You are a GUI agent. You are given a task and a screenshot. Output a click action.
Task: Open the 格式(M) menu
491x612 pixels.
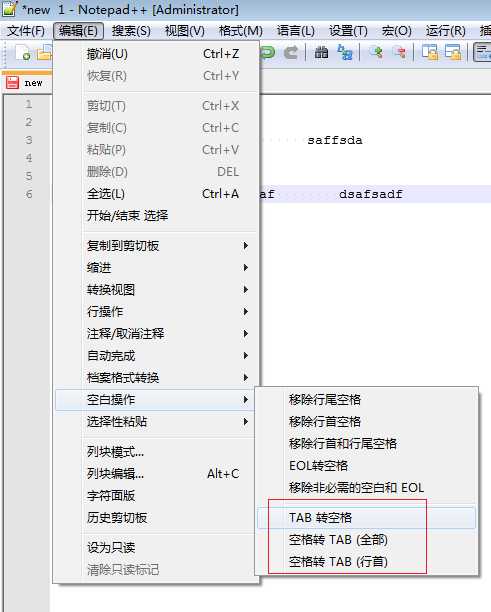(240, 30)
